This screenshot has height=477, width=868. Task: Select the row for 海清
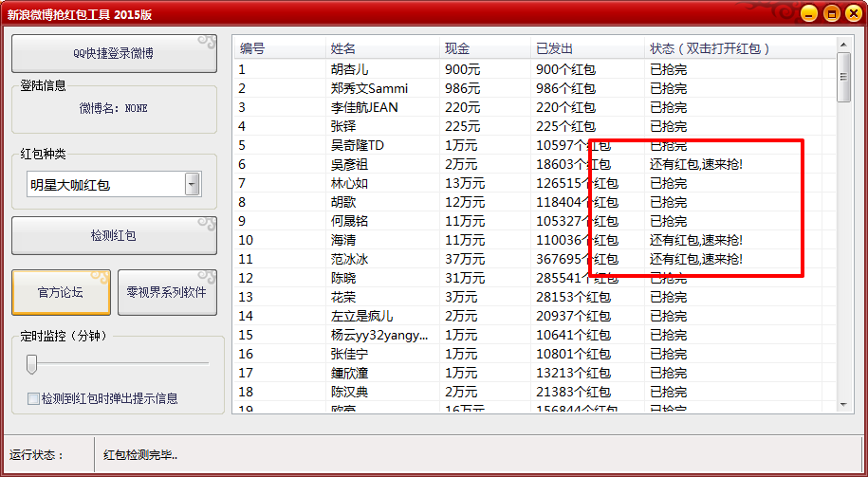click(535, 240)
